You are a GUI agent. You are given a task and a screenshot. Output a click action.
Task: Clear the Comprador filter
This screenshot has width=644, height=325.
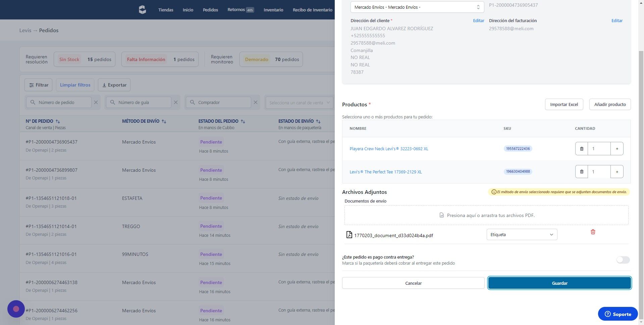(256, 102)
